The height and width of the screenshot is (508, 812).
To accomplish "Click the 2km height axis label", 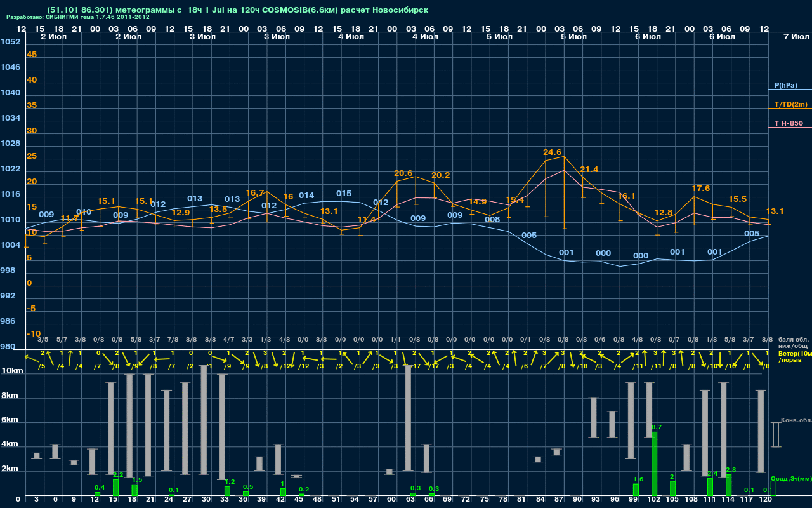I will click(x=10, y=469).
